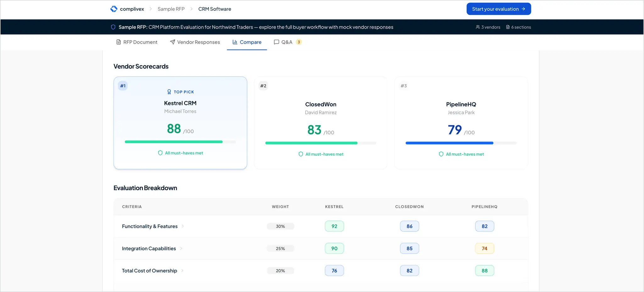Click the 30% weight pill
644x292 pixels.
[280, 226]
